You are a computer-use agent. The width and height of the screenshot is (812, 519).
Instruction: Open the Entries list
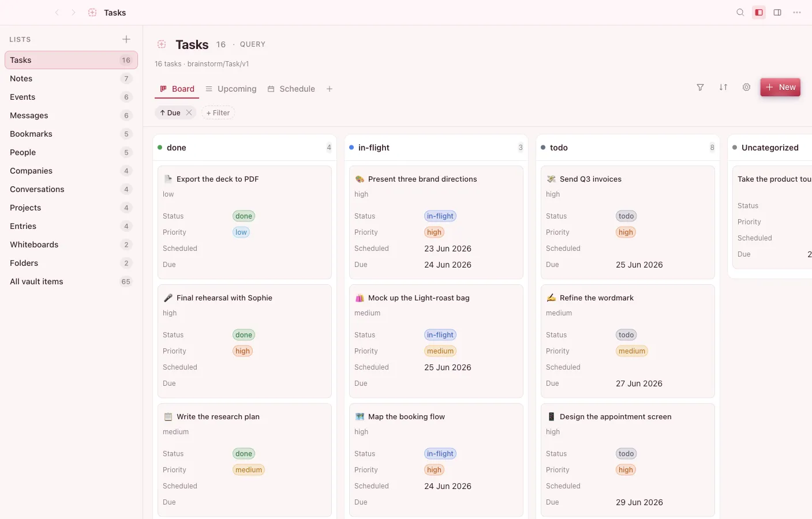[x=71, y=226]
